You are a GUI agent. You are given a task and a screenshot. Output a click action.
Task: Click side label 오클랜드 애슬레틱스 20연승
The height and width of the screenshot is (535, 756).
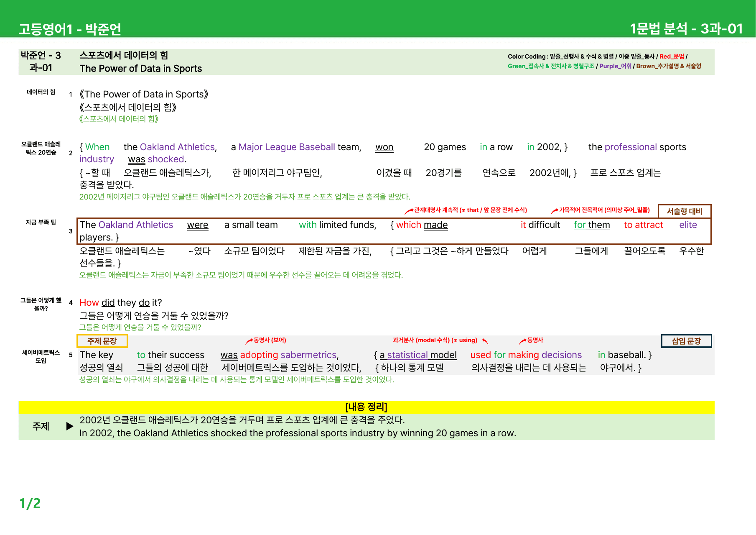tap(41, 148)
